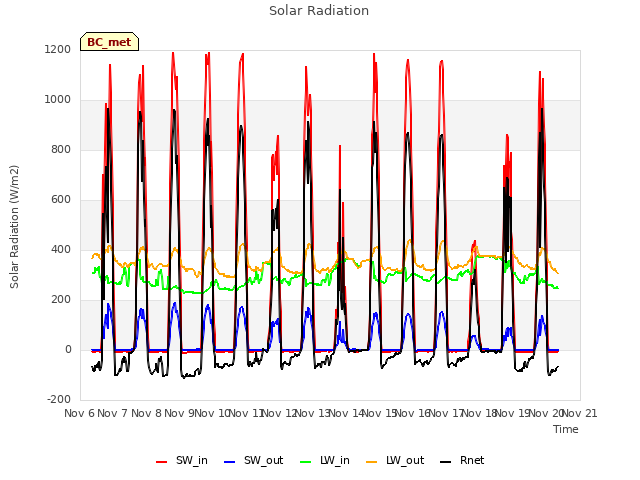Click the y-axis label Solar Radiation (W/m2)

click(14, 227)
